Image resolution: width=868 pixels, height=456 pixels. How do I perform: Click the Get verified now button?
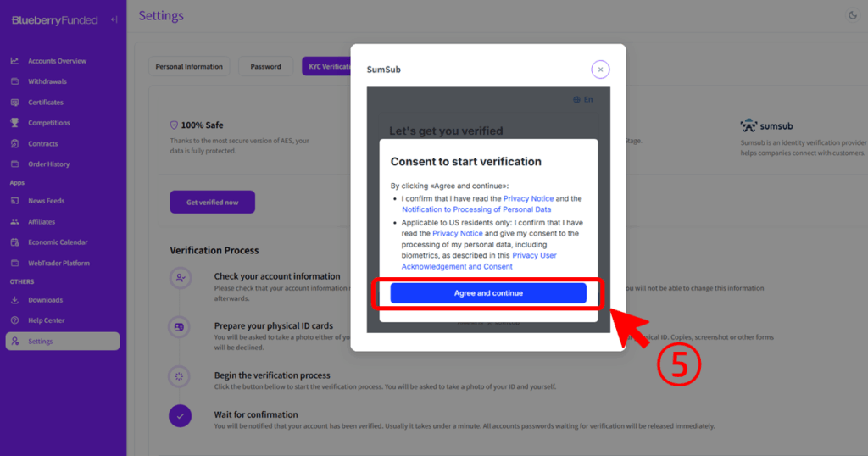[x=212, y=203]
